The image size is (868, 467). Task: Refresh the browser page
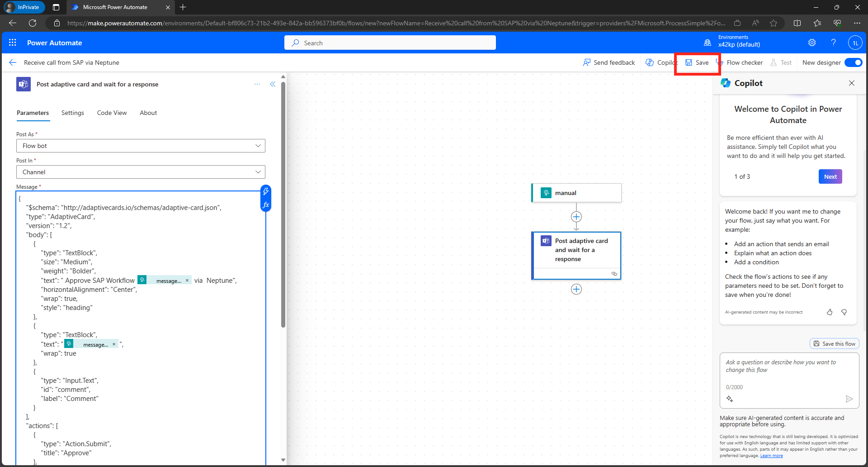pos(33,23)
